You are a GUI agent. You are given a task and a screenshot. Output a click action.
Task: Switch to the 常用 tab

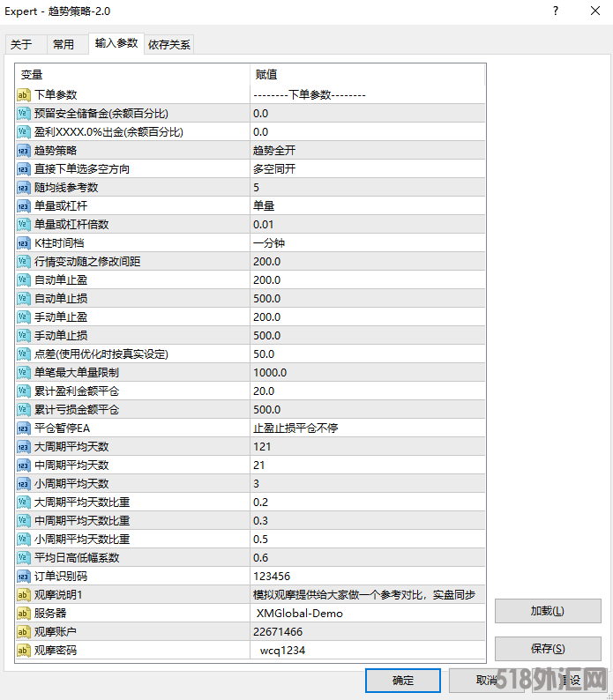(64, 45)
